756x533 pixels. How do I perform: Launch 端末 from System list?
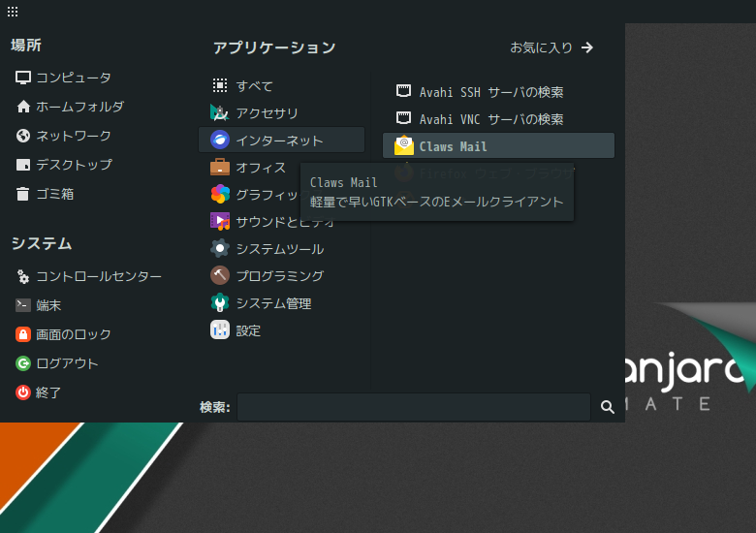pos(48,305)
